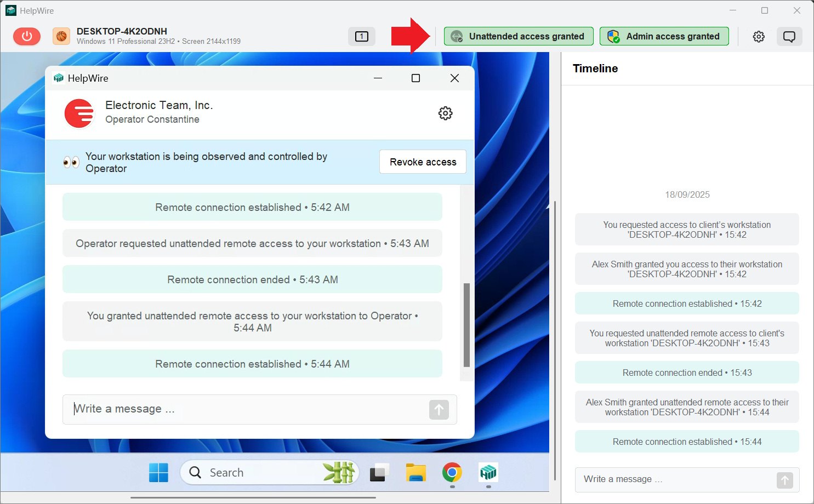Select the "Remote connection ended • 15:43" timeline entry
This screenshot has width=814, height=504.
(686, 372)
